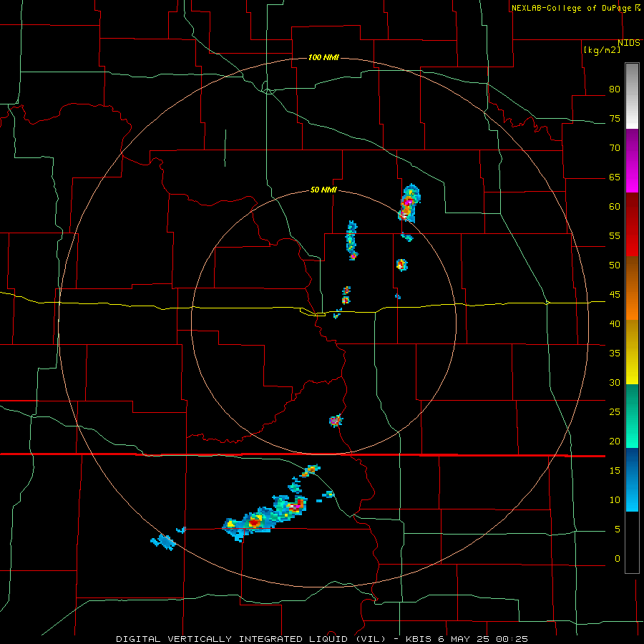This screenshot has width=644, height=644.
Task: Click the 45 value on color scale
Action: pyautogui.click(x=615, y=295)
